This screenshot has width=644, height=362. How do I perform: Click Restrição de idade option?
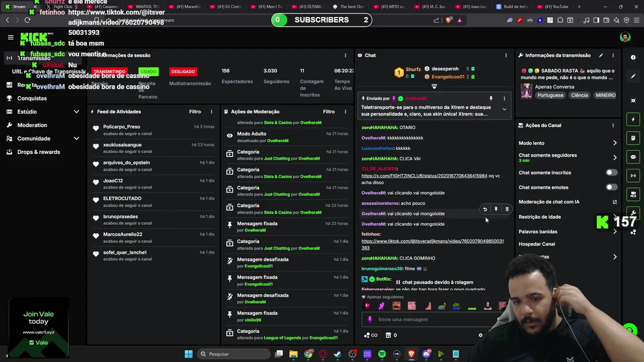click(x=540, y=217)
